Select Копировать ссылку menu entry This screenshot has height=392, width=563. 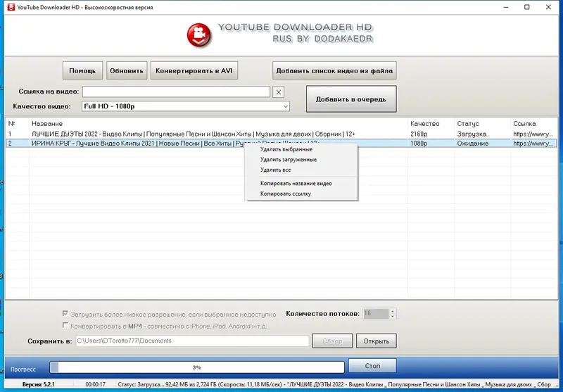click(286, 194)
